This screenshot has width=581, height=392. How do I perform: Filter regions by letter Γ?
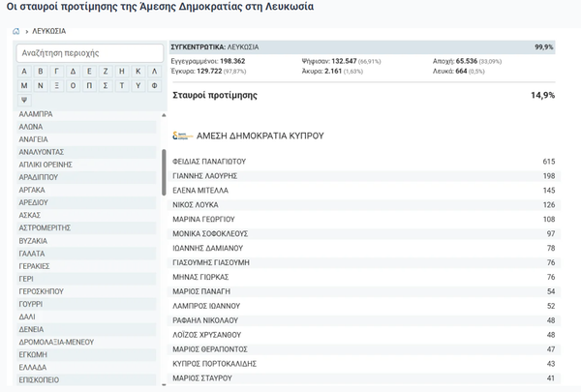pos(57,71)
